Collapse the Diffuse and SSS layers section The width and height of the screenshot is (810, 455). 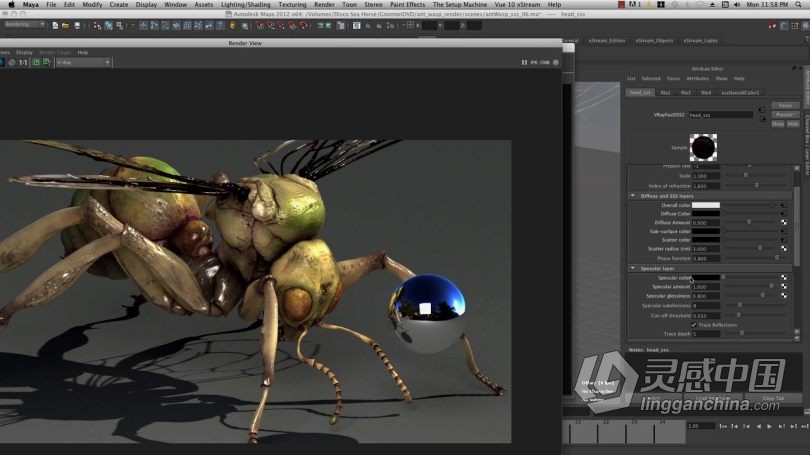coord(633,196)
